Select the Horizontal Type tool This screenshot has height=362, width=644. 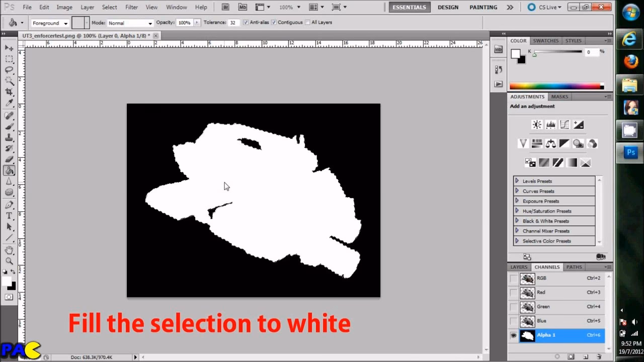pos(9,216)
